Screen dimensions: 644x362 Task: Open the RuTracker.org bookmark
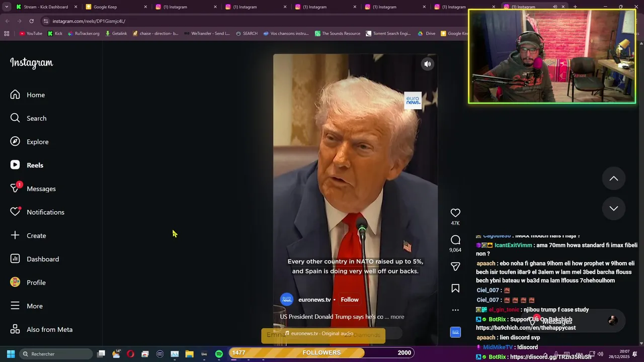(83, 34)
